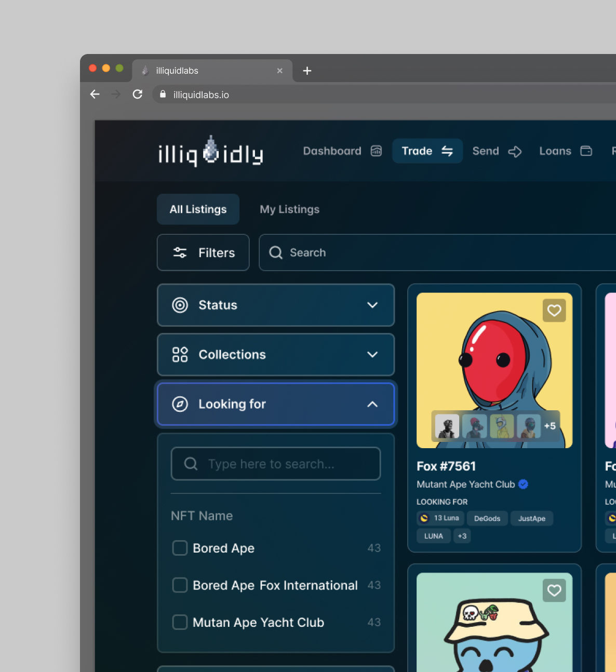Click the first small thumbnail on Fox #7561

[x=447, y=426]
